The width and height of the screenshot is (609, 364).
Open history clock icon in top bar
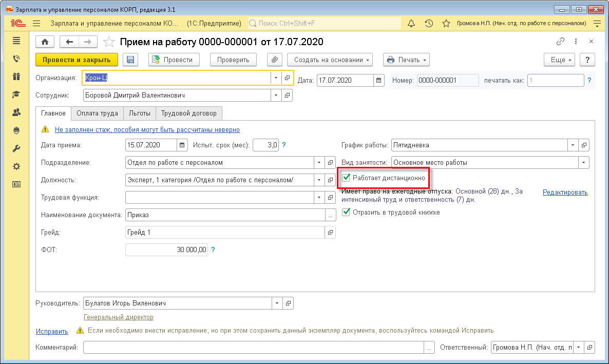[429, 24]
